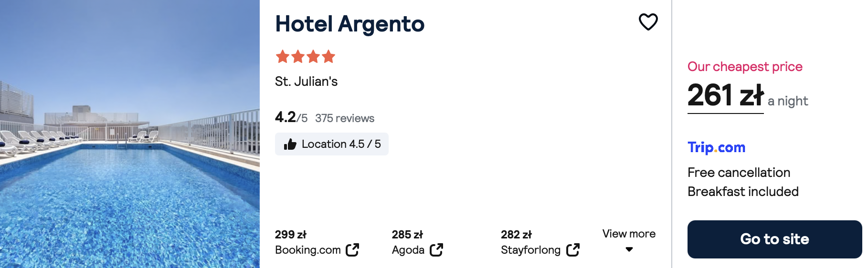Viewport: 868px width, 268px height.
Task: Click the Agoda external link icon
Action: (436, 250)
